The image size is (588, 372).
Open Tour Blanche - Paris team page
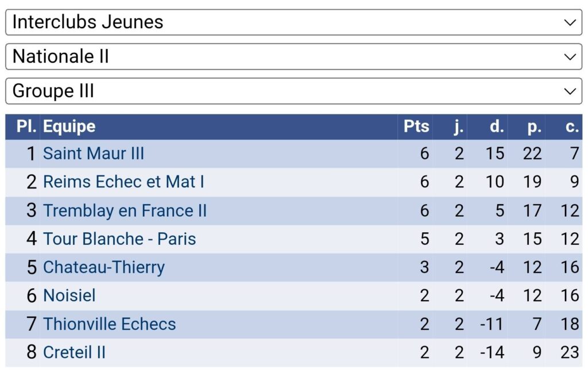click(119, 239)
